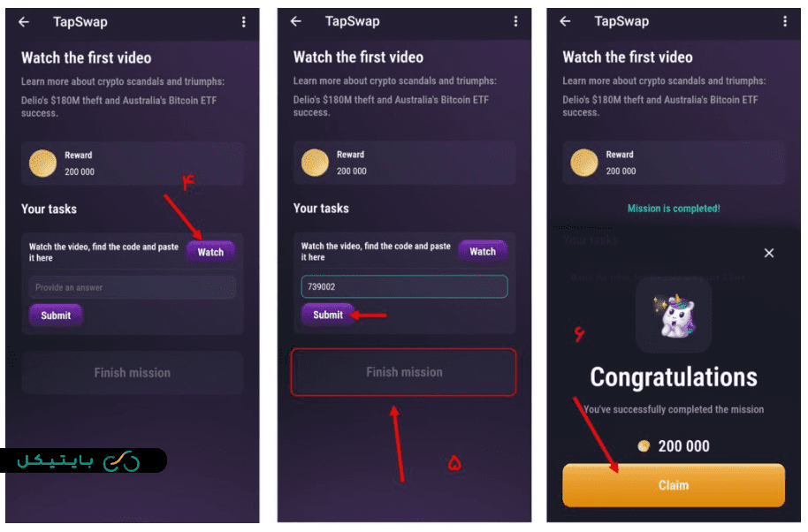Tap the highlighted Finish mission button
Screen dimensions: 808x532
click(x=404, y=372)
